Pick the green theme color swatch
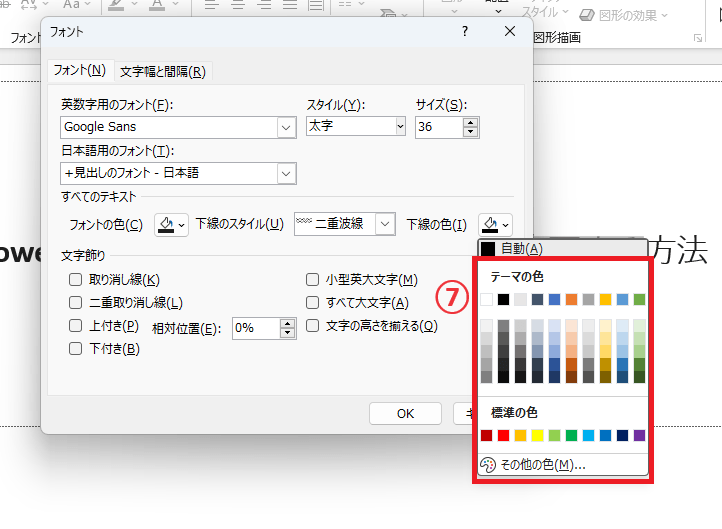 pos(640,300)
